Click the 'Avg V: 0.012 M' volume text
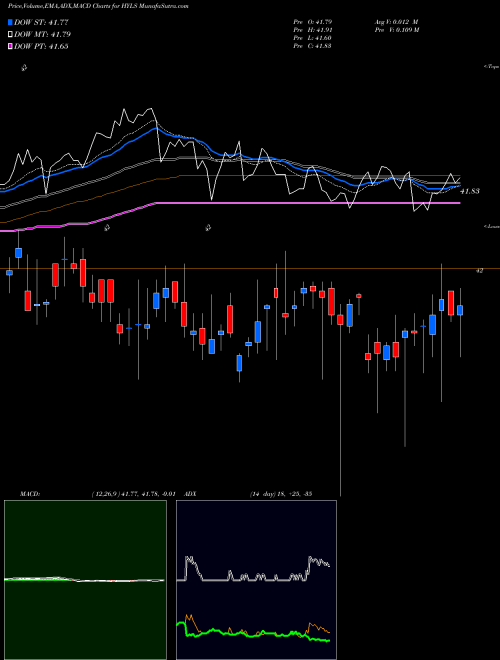This screenshot has width=500, height=660. click(396, 21)
